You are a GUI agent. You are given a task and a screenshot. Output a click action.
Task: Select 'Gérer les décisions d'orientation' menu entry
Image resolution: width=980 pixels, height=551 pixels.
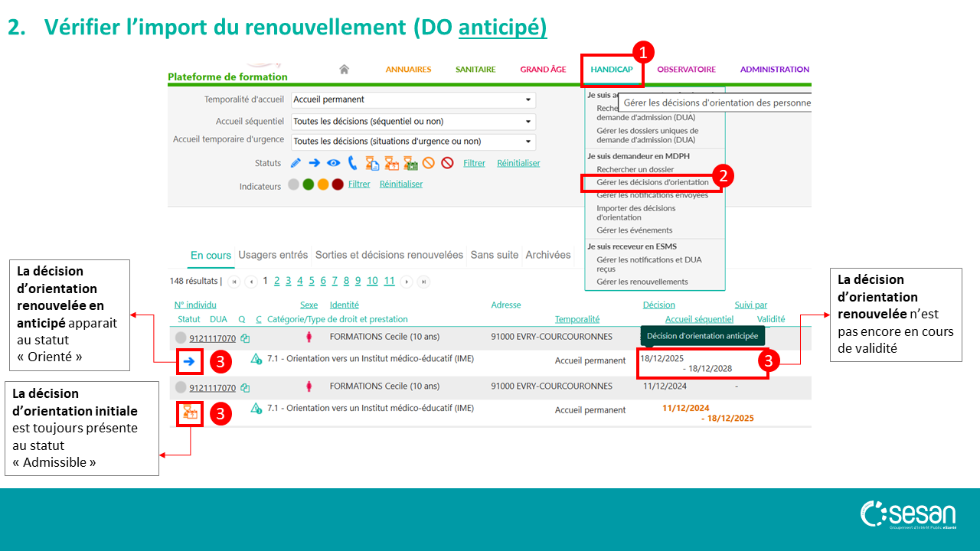[652, 183]
